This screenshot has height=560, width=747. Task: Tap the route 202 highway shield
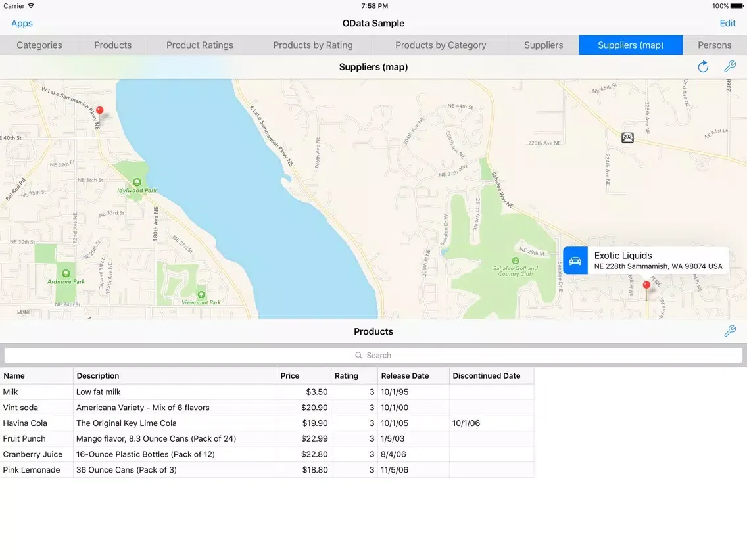pyautogui.click(x=627, y=137)
